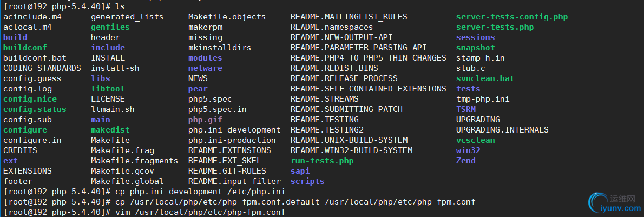
Task: Click the green config.status entry
Action: click(x=35, y=109)
